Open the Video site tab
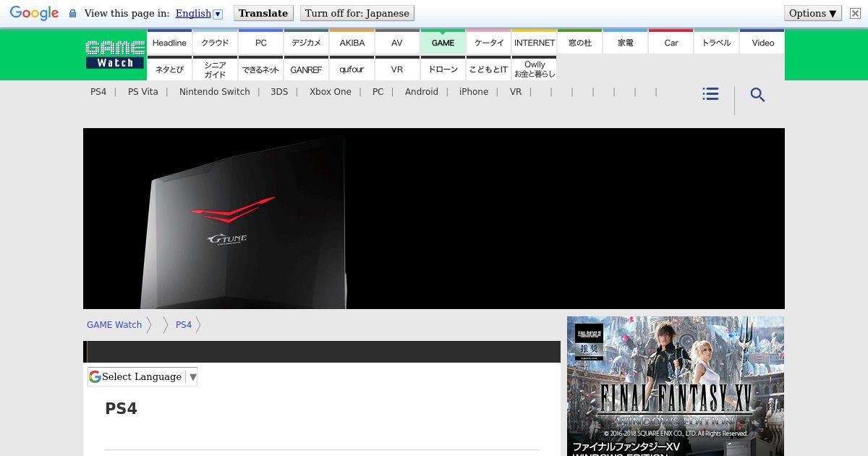The image size is (868, 456). [x=762, y=42]
